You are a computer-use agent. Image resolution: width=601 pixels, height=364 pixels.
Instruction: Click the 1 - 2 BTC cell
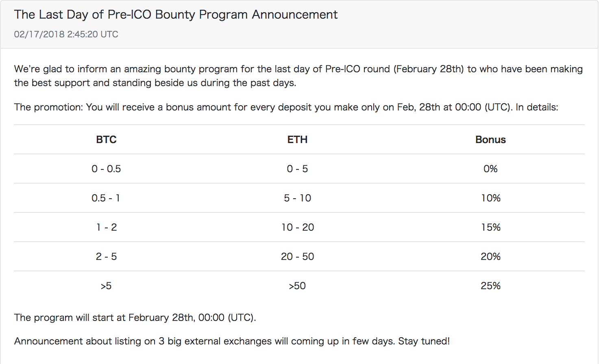coord(106,227)
